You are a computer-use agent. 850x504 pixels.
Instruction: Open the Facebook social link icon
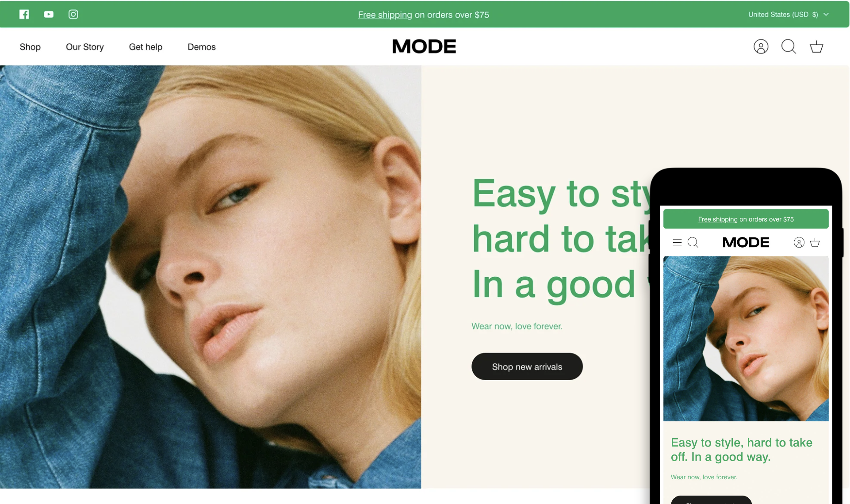tap(24, 14)
